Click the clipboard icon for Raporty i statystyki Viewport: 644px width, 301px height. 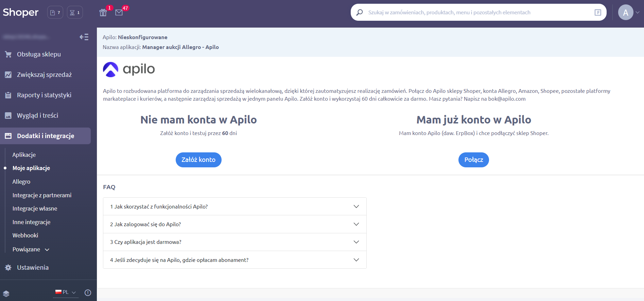pyautogui.click(x=8, y=95)
